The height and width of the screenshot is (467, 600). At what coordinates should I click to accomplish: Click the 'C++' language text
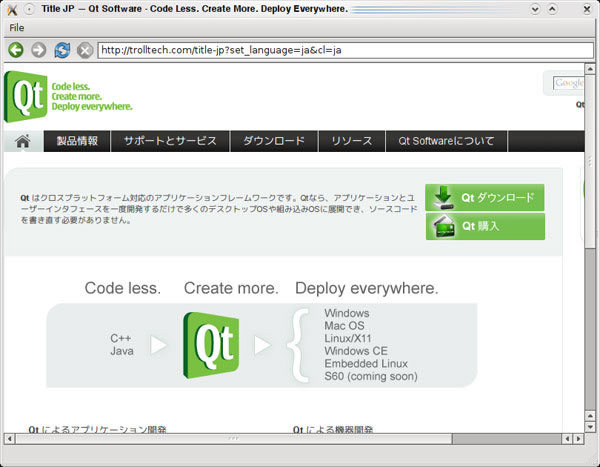[121, 338]
